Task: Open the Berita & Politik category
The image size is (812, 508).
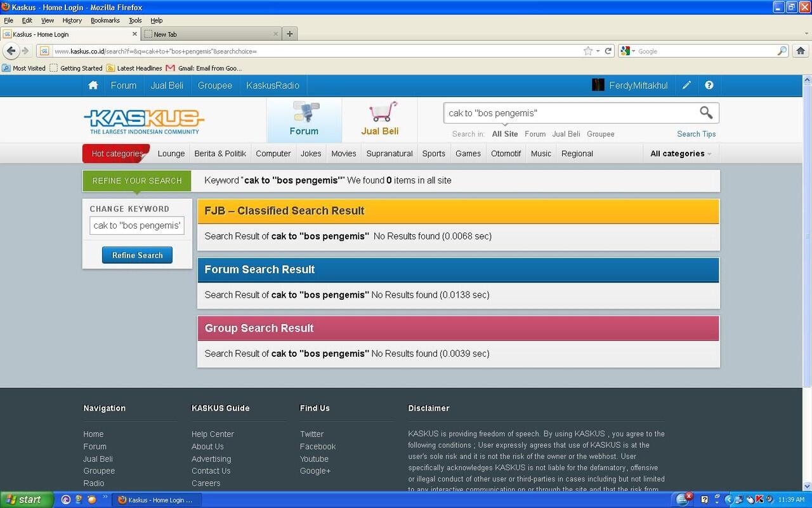Action: click(x=220, y=154)
